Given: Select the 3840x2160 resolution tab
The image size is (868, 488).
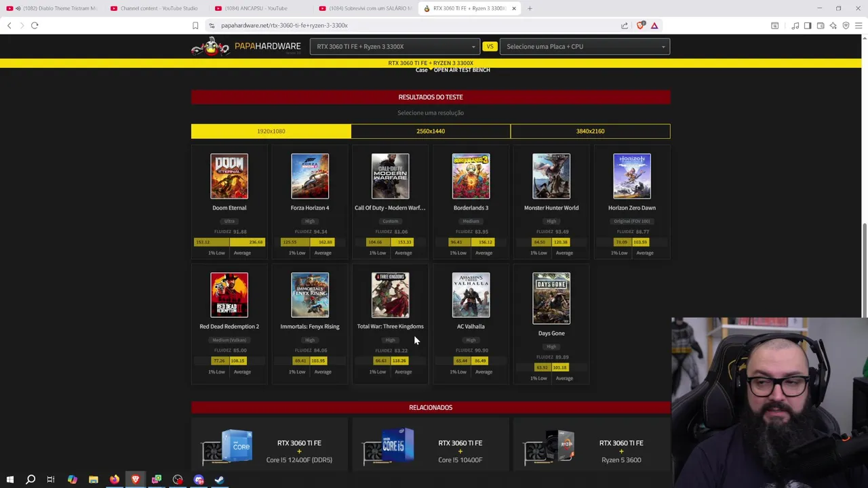Looking at the screenshot, I should pyautogui.click(x=591, y=131).
